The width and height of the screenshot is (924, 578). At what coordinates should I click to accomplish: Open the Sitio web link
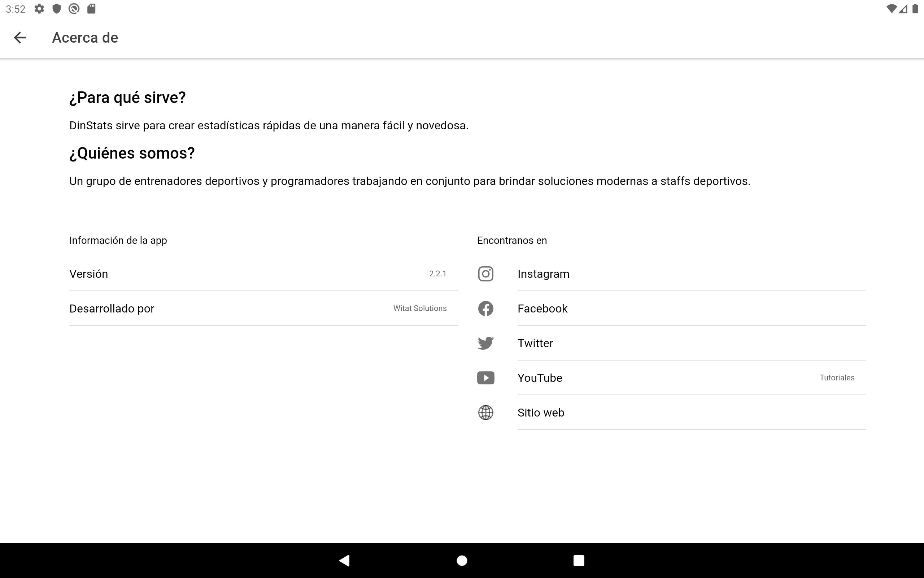click(672, 413)
